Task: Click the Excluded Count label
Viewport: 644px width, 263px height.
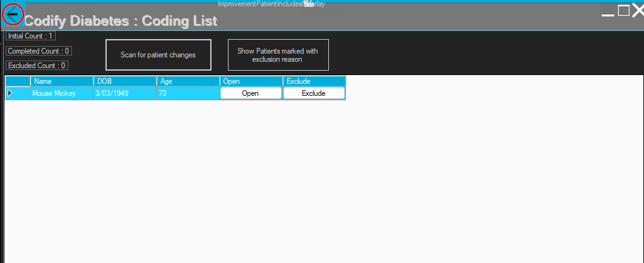Action: 37,65
